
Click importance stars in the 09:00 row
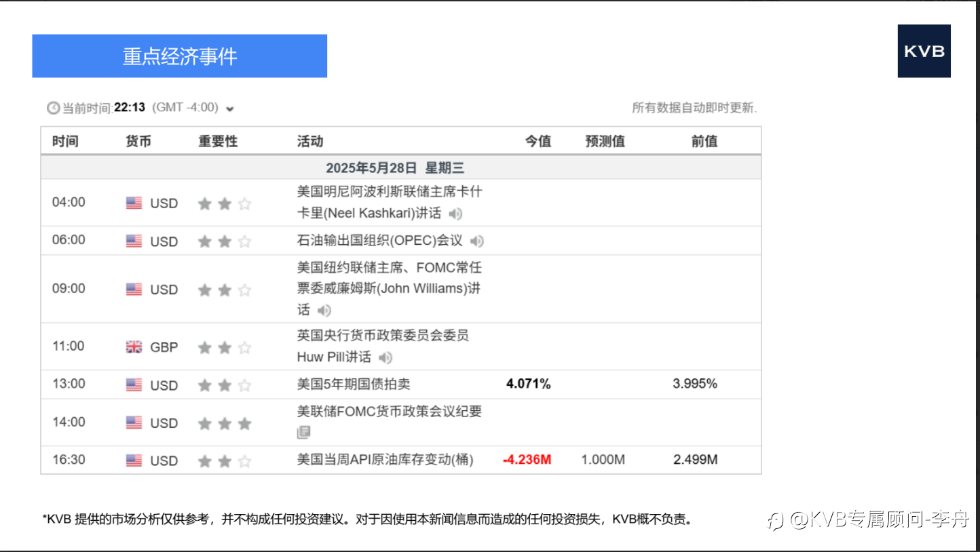[225, 290]
